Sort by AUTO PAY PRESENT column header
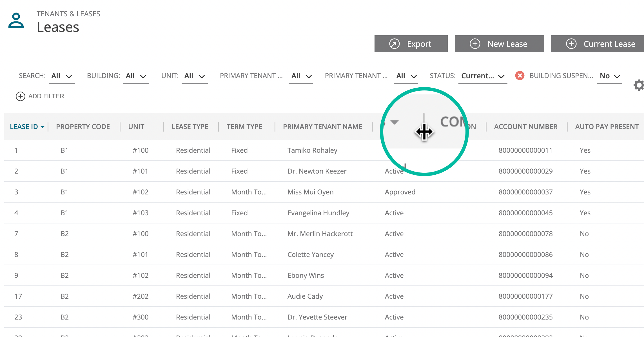The width and height of the screenshot is (644, 337). coord(607,127)
